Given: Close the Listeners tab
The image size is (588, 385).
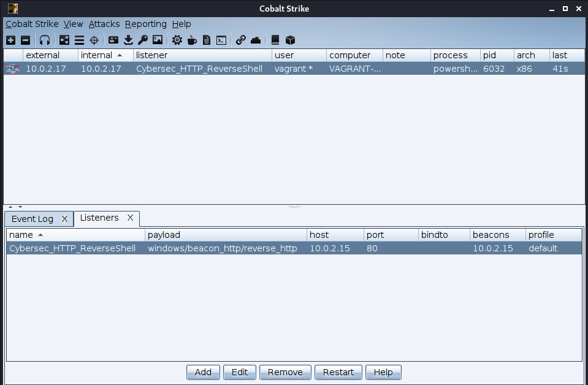Looking at the screenshot, I should click(130, 218).
